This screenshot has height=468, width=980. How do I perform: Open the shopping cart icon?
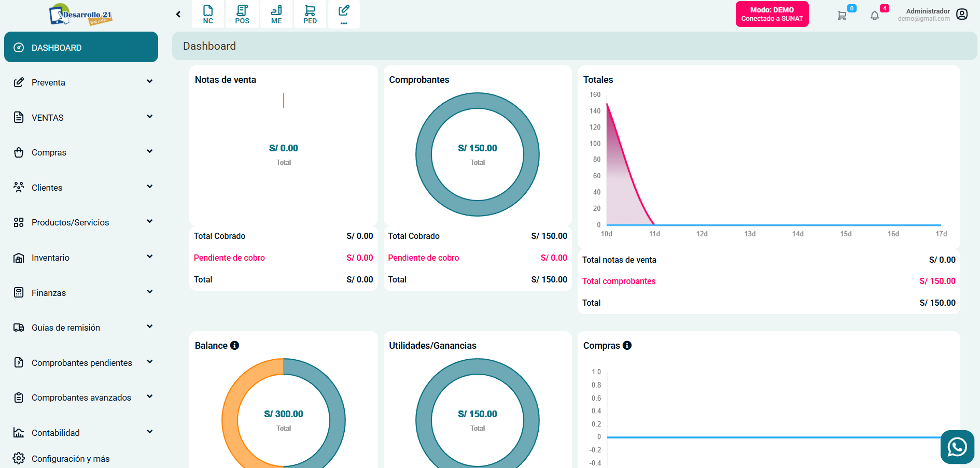(x=842, y=16)
